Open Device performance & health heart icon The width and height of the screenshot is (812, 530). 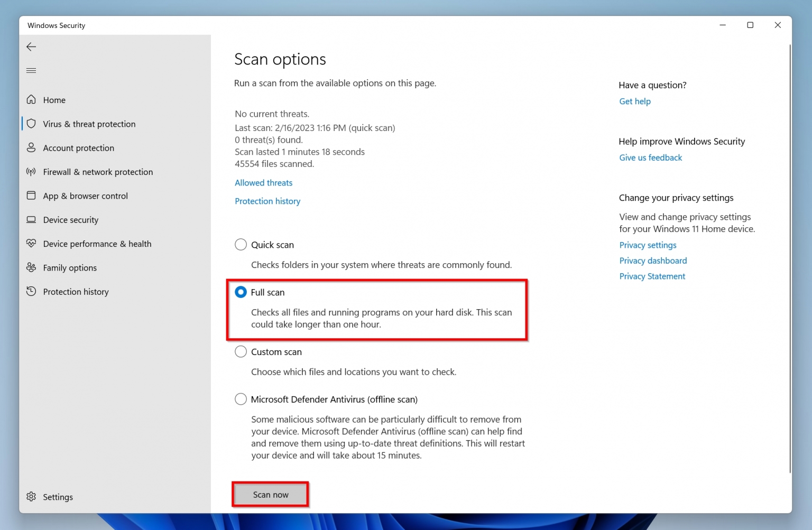click(x=32, y=244)
